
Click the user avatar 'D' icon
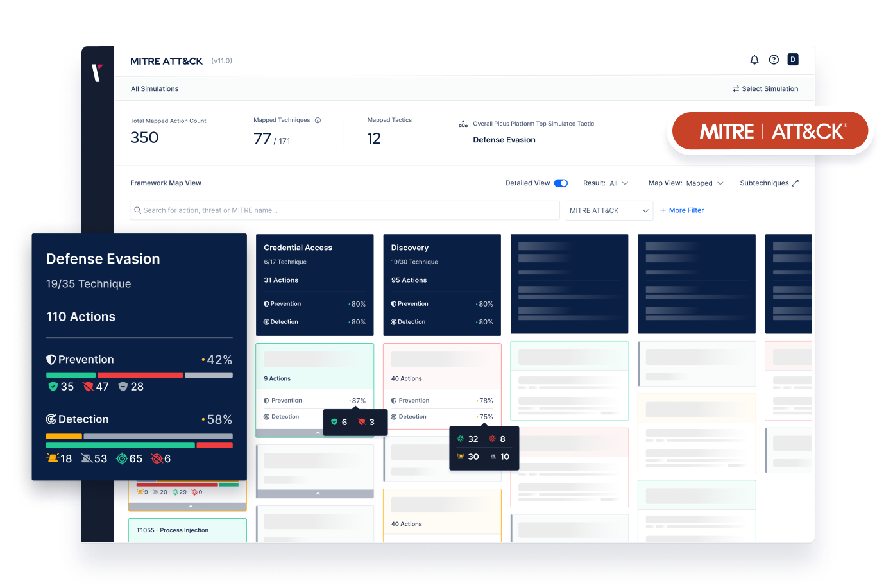pos(793,60)
